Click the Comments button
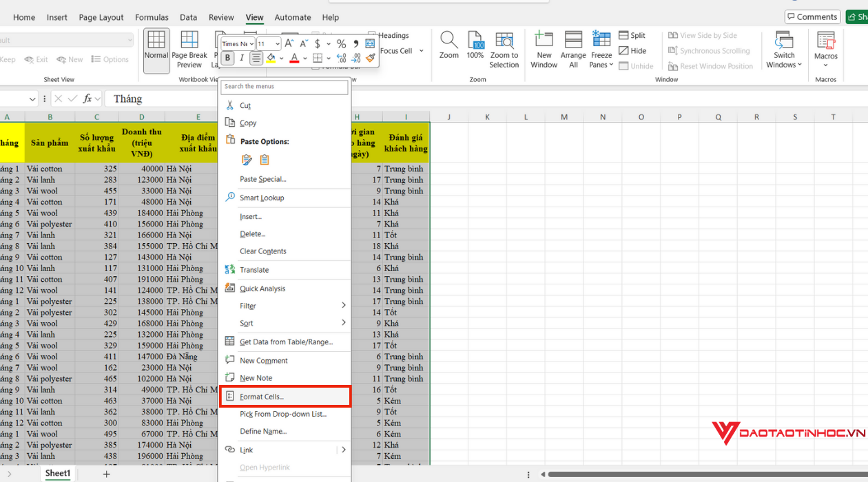Viewport: 868px width, 482px height. (812, 17)
